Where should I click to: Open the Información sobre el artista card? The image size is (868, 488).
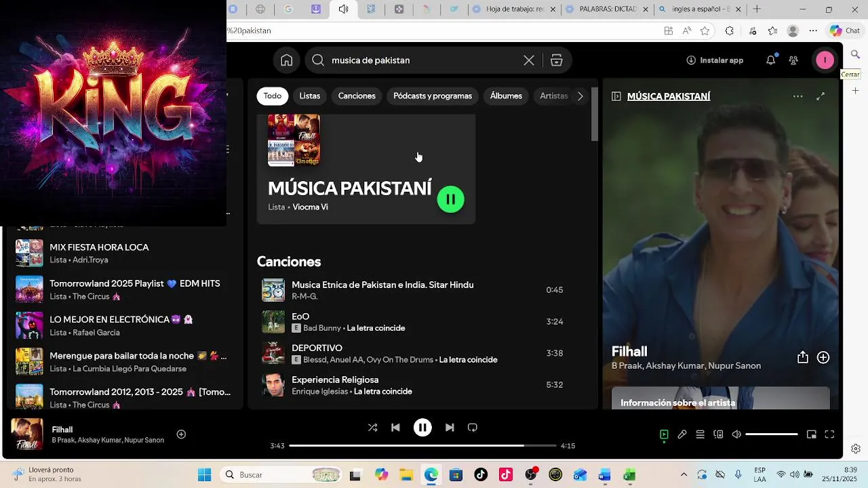point(721,399)
